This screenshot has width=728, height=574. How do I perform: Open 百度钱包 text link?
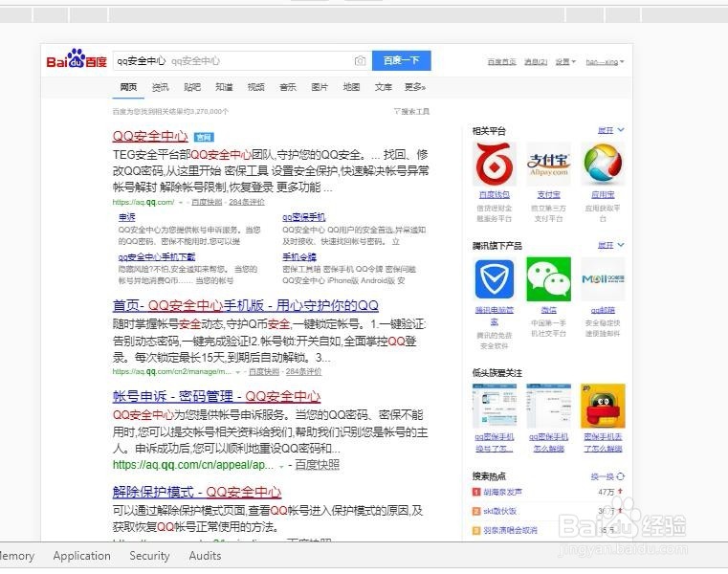(x=495, y=194)
